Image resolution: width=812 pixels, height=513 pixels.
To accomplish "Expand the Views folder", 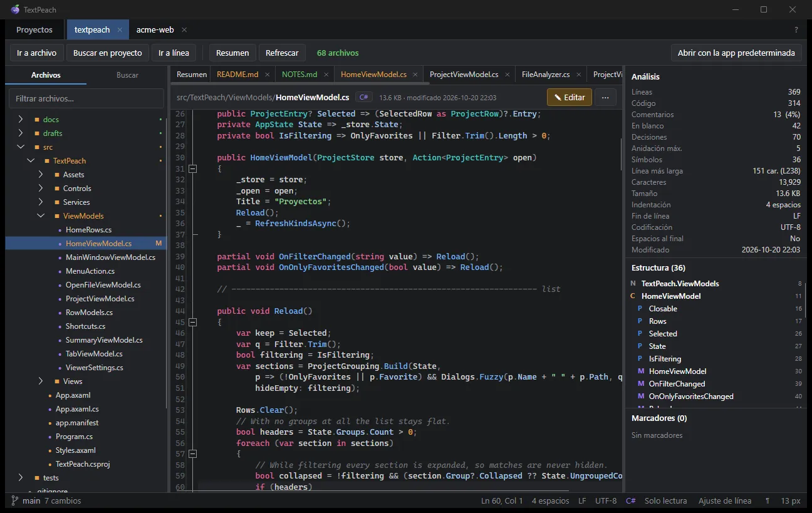I will (x=41, y=381).
